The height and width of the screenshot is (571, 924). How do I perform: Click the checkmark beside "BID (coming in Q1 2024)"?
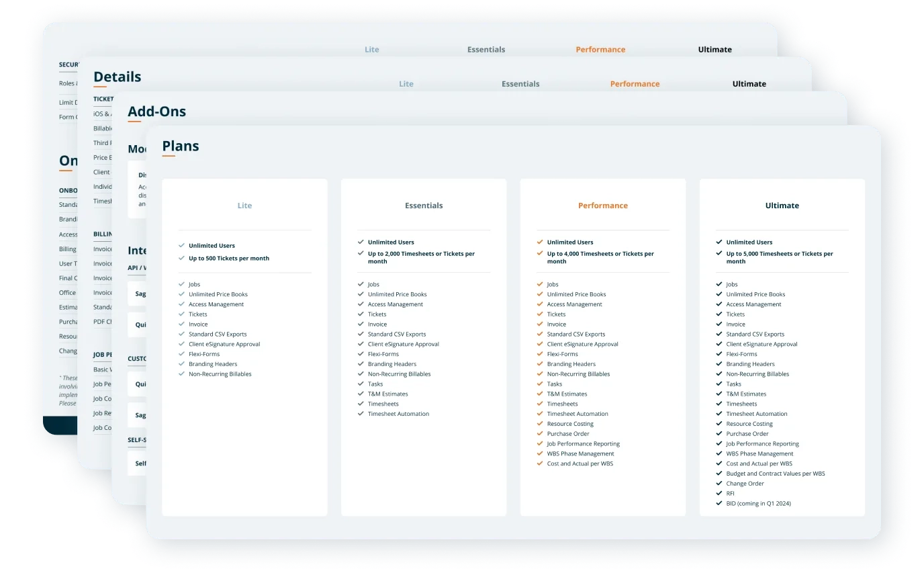(719, 503)
